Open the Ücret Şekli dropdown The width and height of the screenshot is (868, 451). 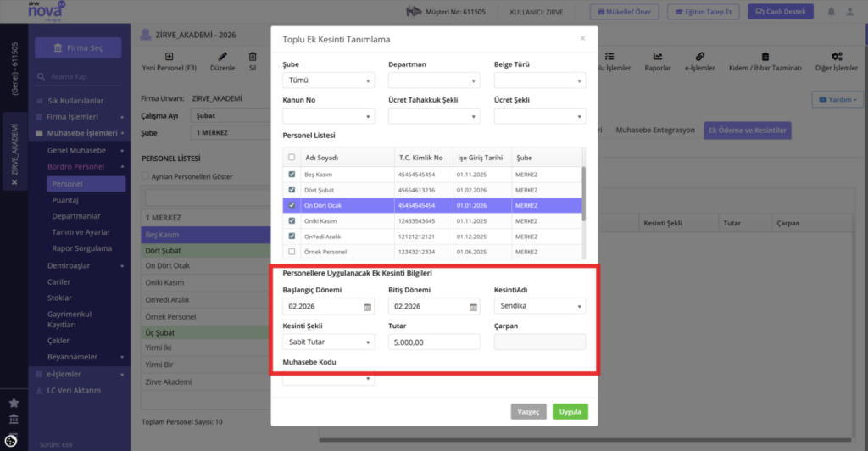(x=540, y=116)
